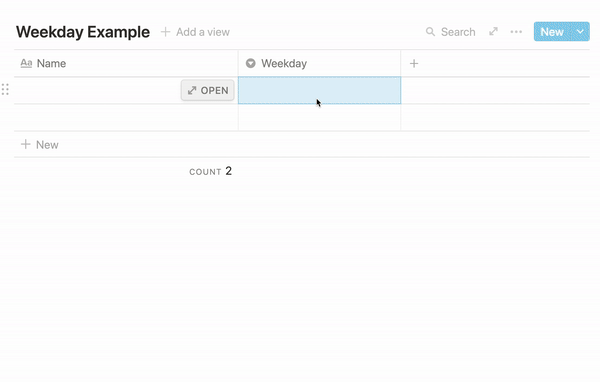The height and width of the screenshot is (382, 600).
Task: Click the search magnifier icon
Action: pos(430,32)
